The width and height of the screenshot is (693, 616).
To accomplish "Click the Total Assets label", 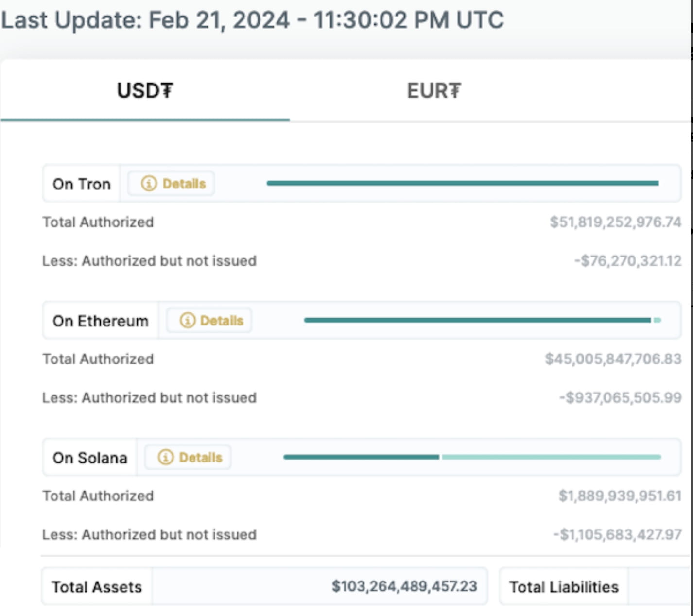I will click(x=96, y=587).
